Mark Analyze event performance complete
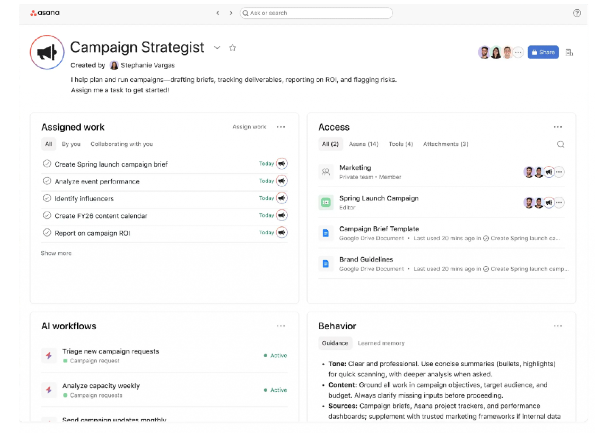The image size is (600, 433). (47, 181)
